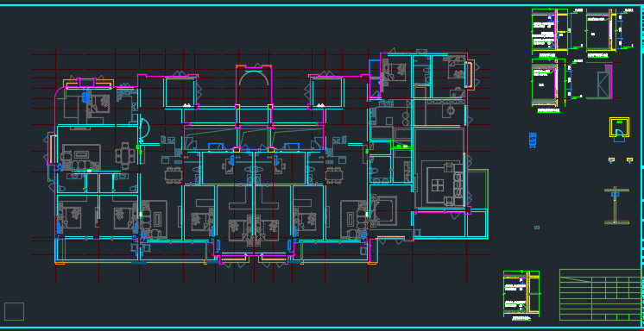Screen dimensions: 644x331
Task: Select the right small yellow marker symbol
Action: (629, 160)
